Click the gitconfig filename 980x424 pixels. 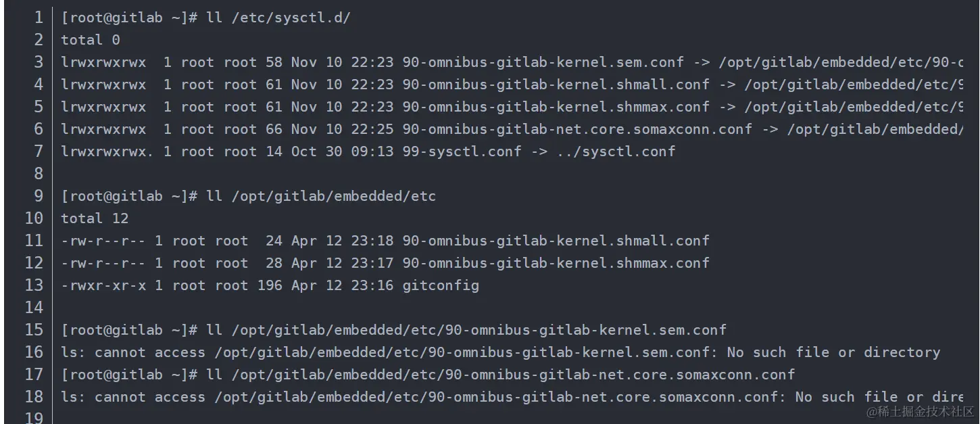point(441,285)
